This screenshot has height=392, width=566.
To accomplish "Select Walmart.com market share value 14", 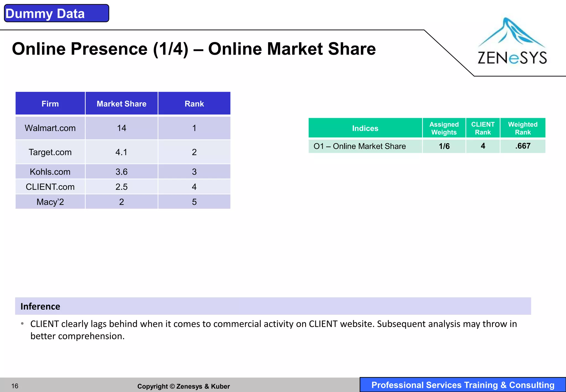I will 122,128.
